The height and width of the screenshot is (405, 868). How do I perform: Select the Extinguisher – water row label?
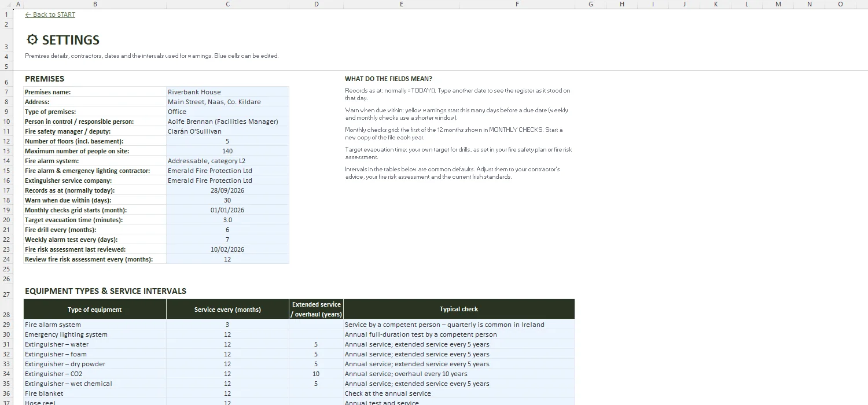click(x=95, y=344)
